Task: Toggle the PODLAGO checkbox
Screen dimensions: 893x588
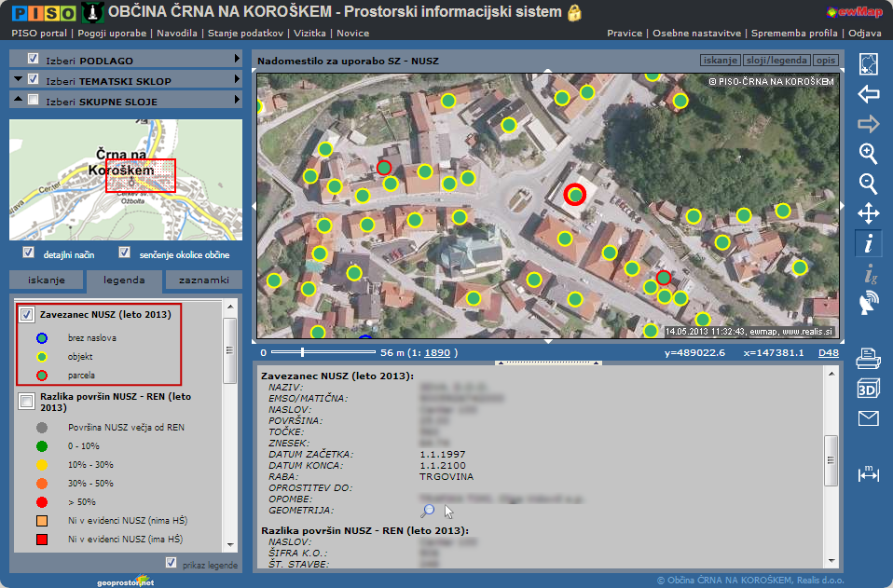Action: pos(34,60)
